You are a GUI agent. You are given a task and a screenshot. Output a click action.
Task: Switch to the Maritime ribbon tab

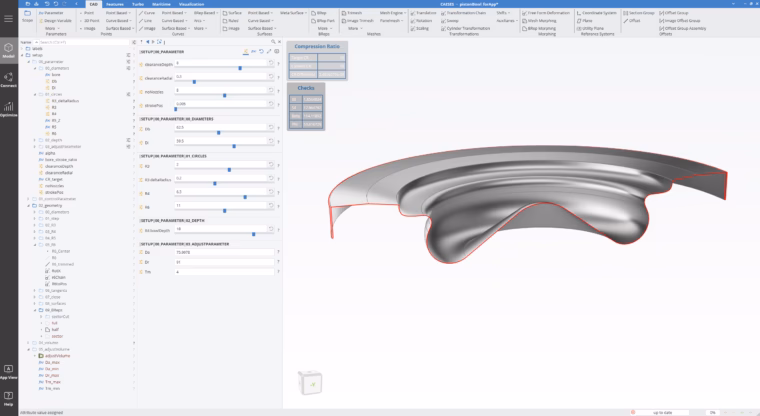coord(161,4)
